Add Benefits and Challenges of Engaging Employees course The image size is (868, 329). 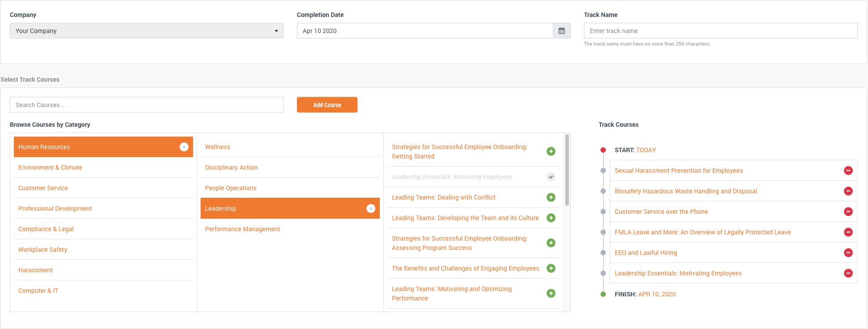point(551,268)
